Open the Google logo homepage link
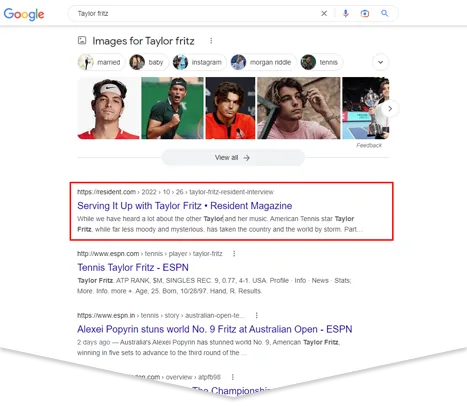The height and width of the screenshot is (407, 467). 24,14
